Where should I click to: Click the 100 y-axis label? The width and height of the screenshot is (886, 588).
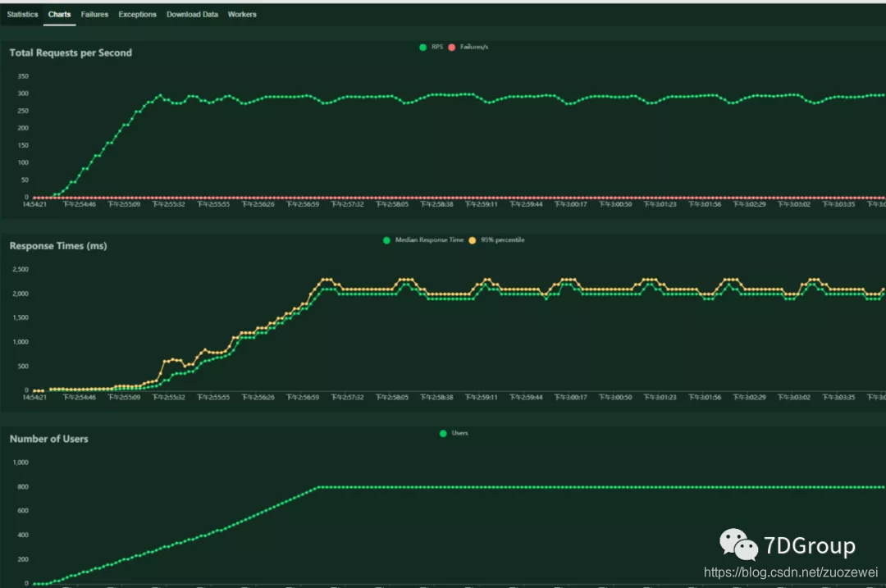[23, 162]
